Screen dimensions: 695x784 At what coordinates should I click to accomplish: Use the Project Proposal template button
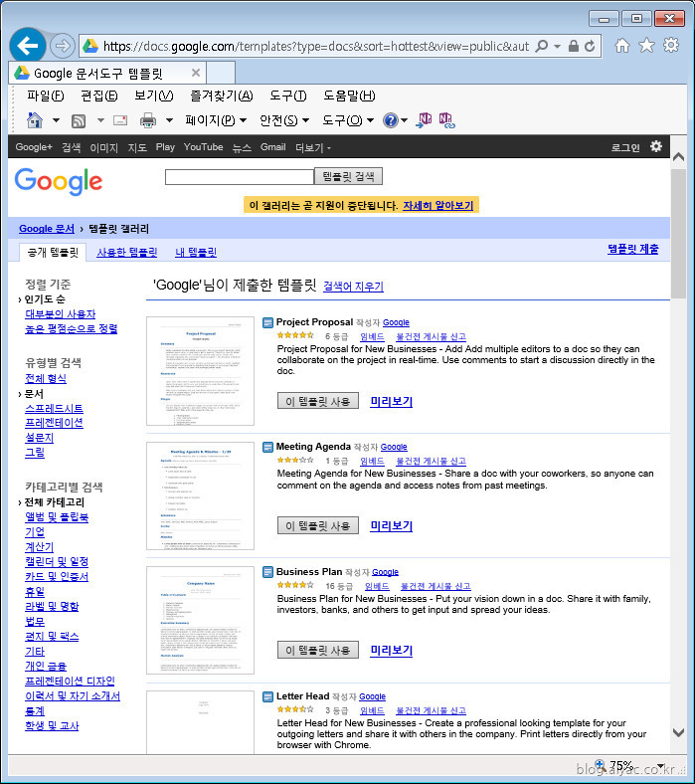[x=318, y=401]
